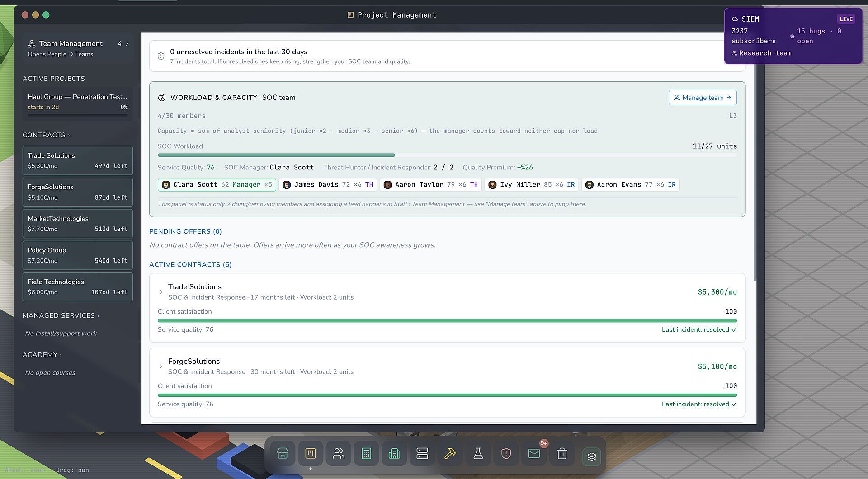This screenshot has width=868, height=479.
Task: Click "3237 subscribers" in SIEM widget
Action: (x=754, y=36)
